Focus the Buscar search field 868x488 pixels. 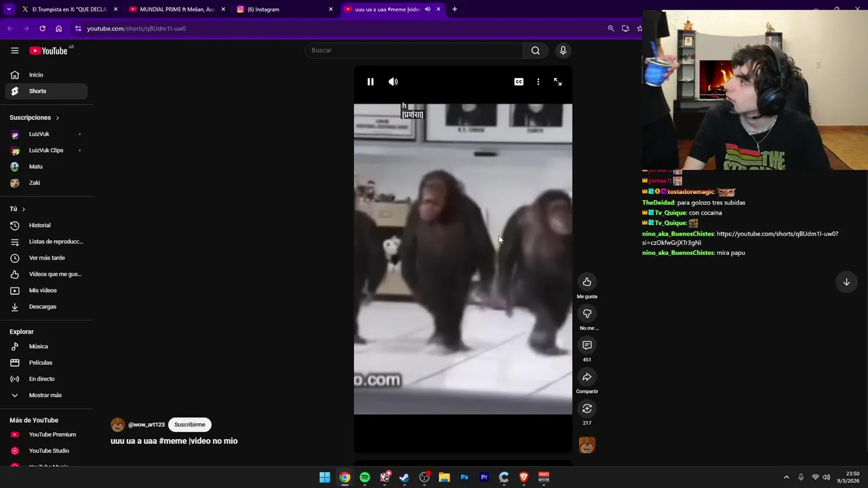414,50
